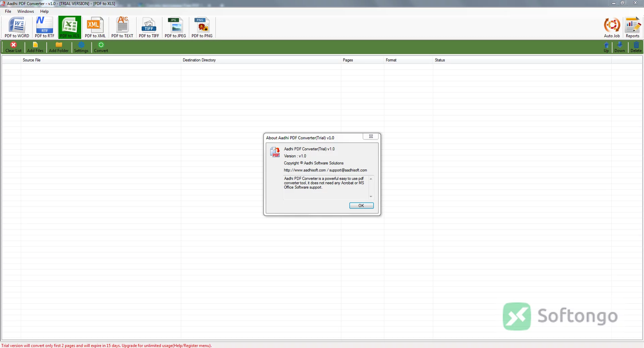Select the PDF to PNG converter
The width and height of the screenshot is (644, 348).
[202, 27]
